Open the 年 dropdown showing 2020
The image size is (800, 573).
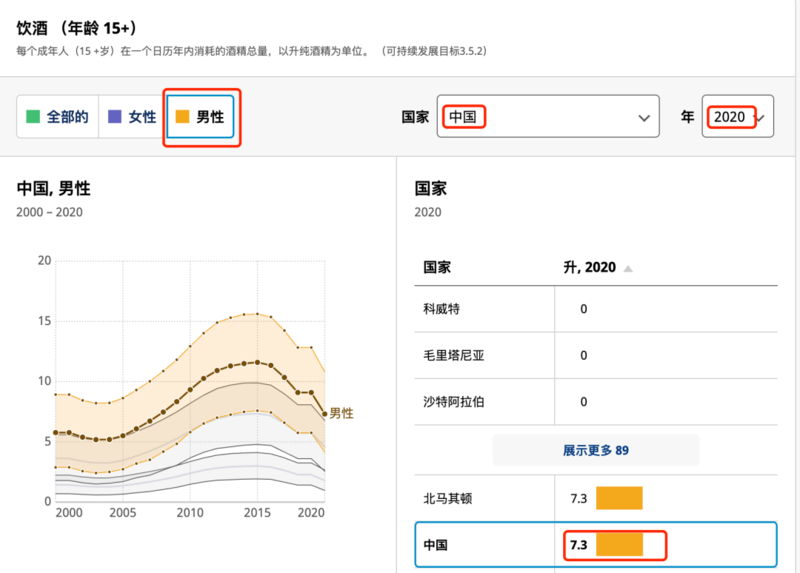pos(738,117)
